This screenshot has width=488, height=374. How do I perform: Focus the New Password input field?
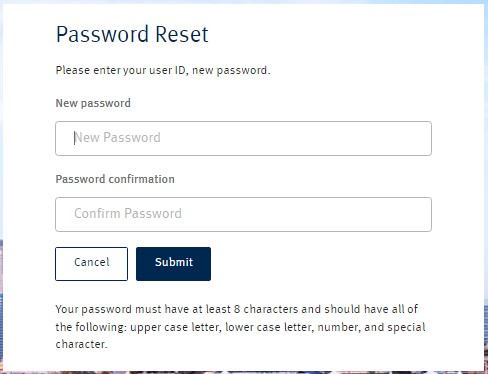click(x=243, y=138)
